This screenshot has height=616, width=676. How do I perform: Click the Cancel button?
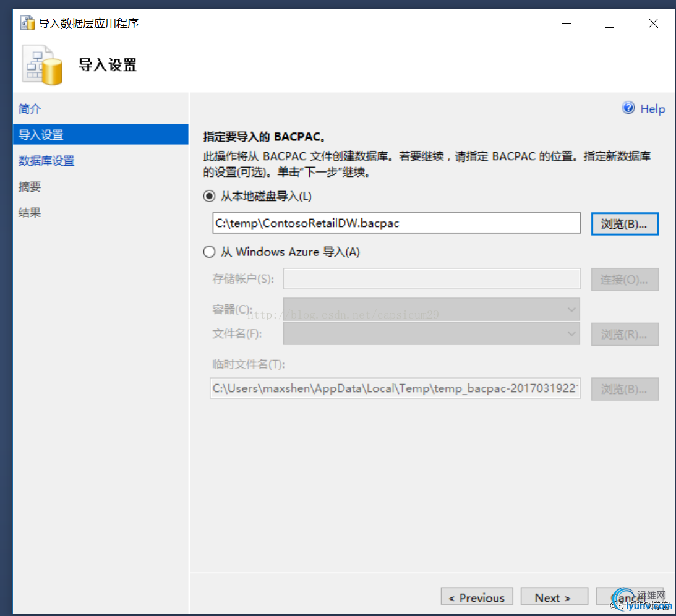click(x=629, y=597)
